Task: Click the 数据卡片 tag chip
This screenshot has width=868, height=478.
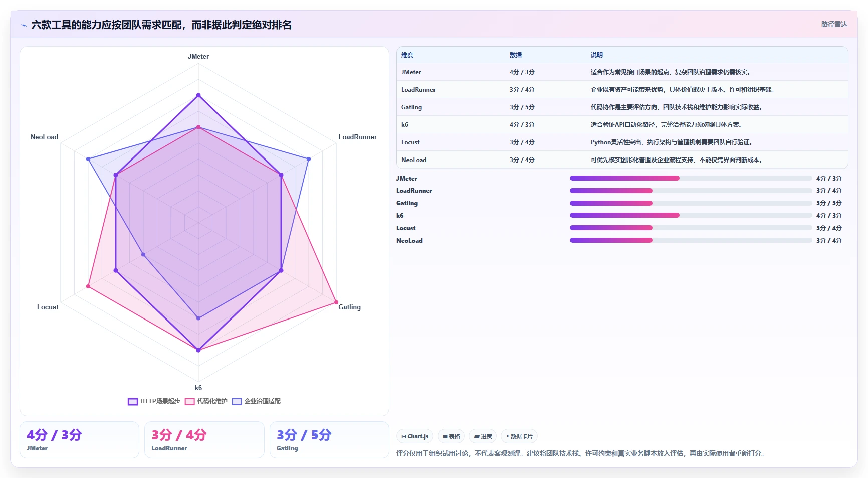Action: coord(519,436)
